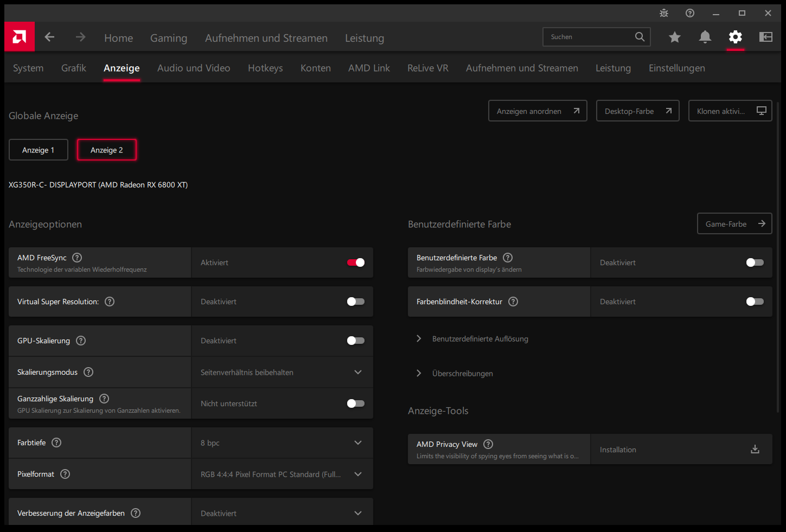Click Anzeigen anordnen button
786x532 pixels.
(538, 111)
